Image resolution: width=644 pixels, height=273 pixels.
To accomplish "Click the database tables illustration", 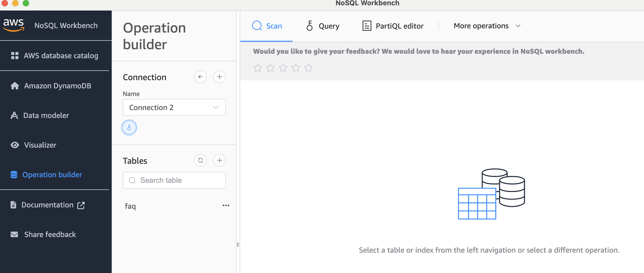I will (x=492, y=194).
